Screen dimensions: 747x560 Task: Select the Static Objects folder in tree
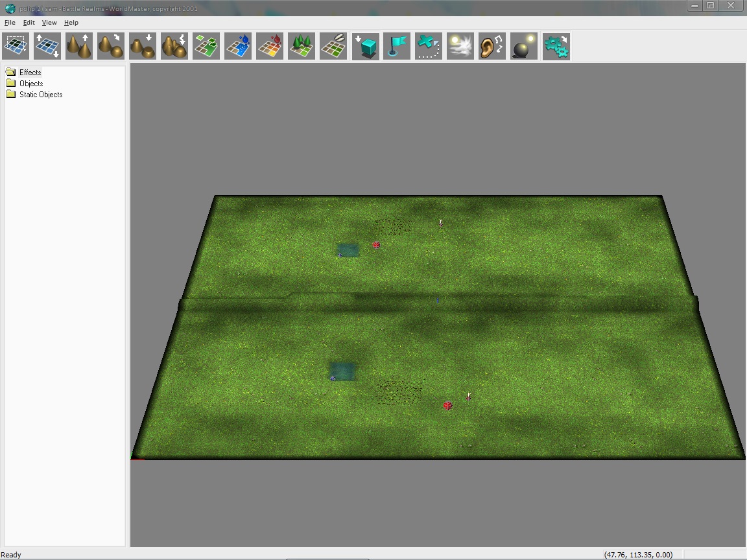40,94
